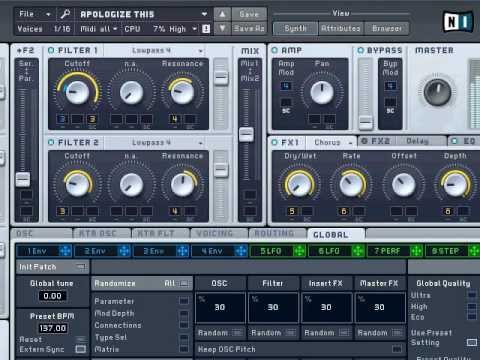Click the Save As button
480x360 pixels.
(249, 29)
